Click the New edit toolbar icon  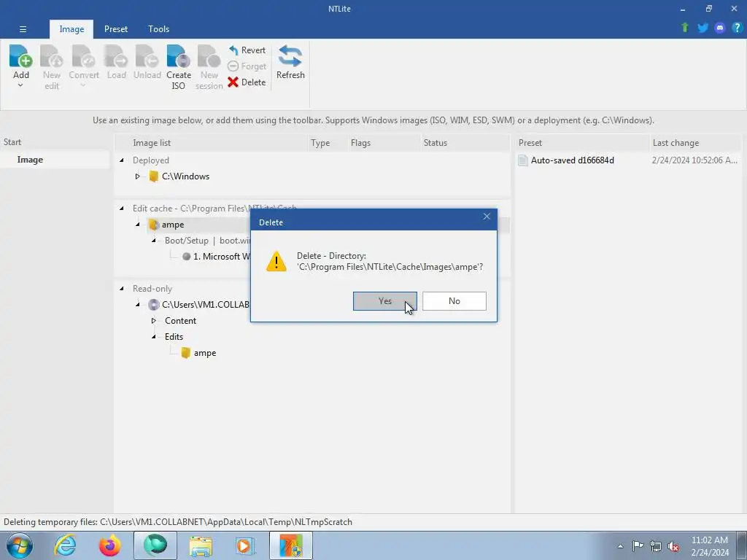click(52, 57)
